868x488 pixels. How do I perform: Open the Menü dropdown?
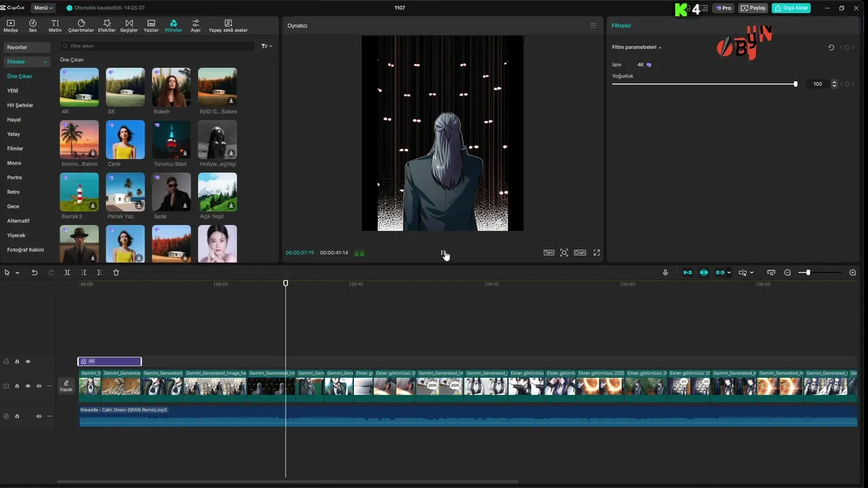(43, 8)
